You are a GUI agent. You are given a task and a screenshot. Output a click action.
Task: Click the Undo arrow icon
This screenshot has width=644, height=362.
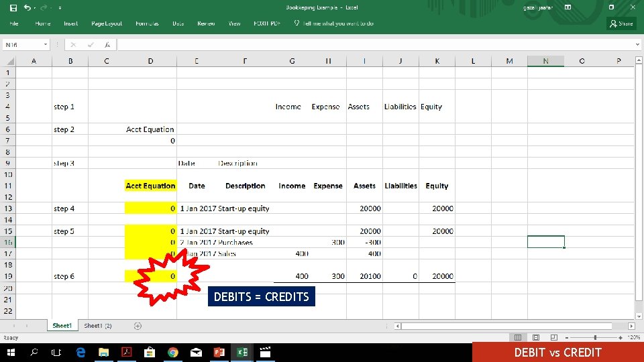pyautogui.click(x=27, y=7)
